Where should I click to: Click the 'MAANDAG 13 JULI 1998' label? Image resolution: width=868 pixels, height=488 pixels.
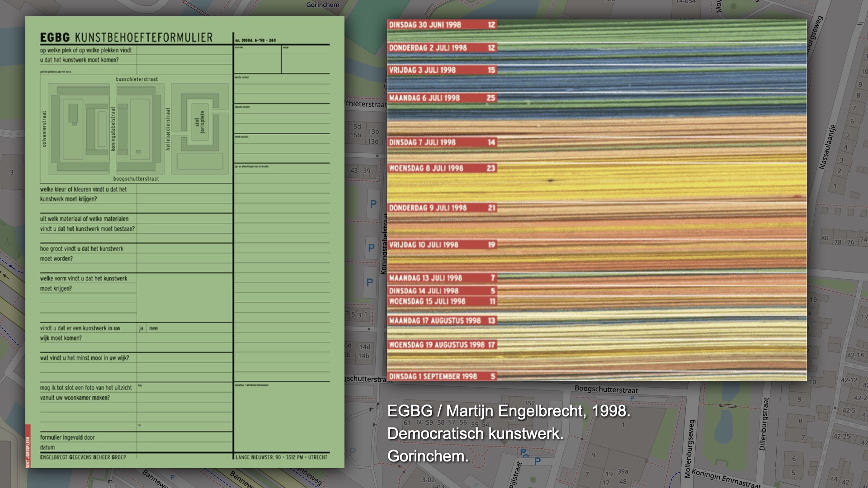(x=442, y=278)
